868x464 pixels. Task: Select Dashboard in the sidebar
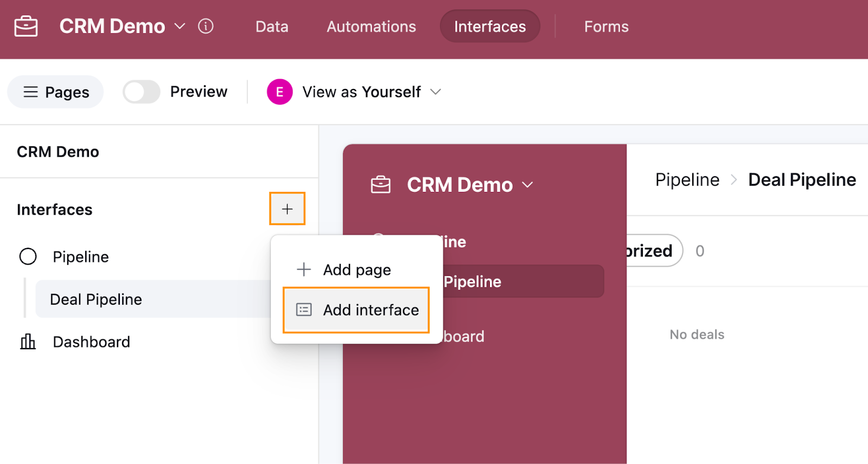(x=91, y=342)
